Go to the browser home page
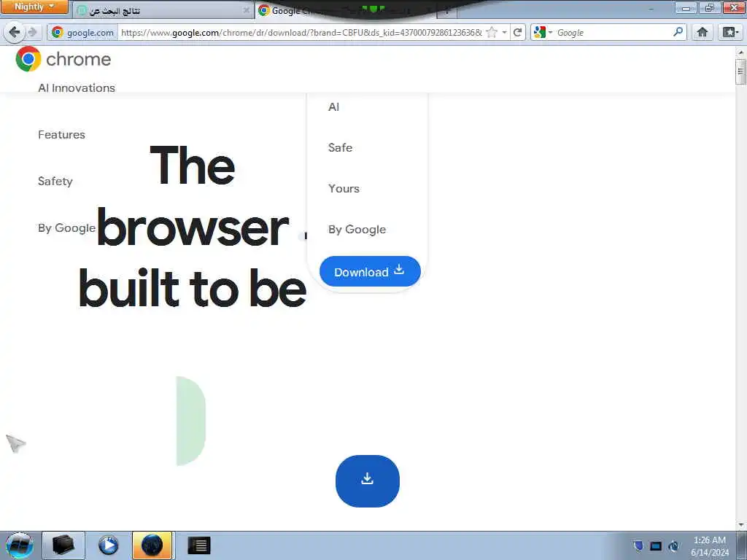The width and height of the screenshot is (747, 560). pos(703,32)
